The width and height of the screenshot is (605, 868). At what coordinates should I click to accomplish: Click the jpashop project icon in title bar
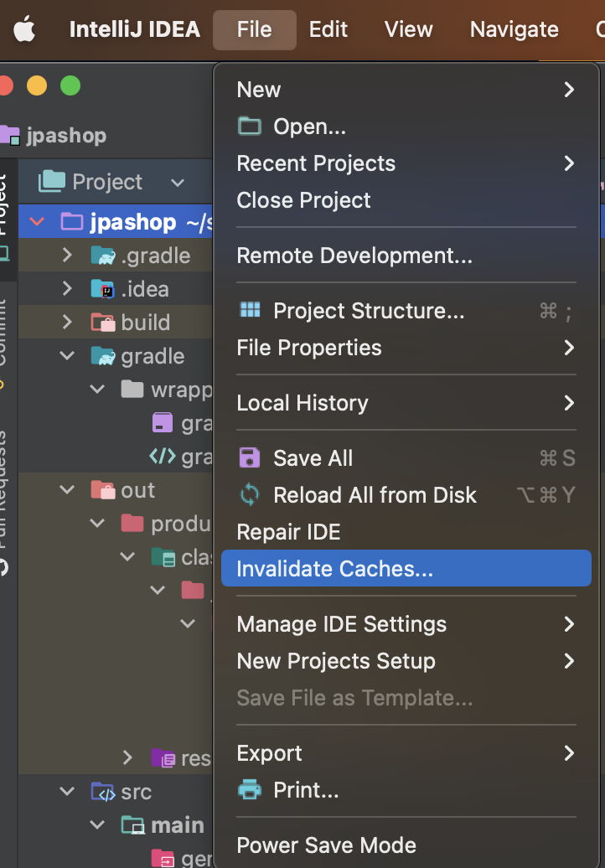click(9, 135)
